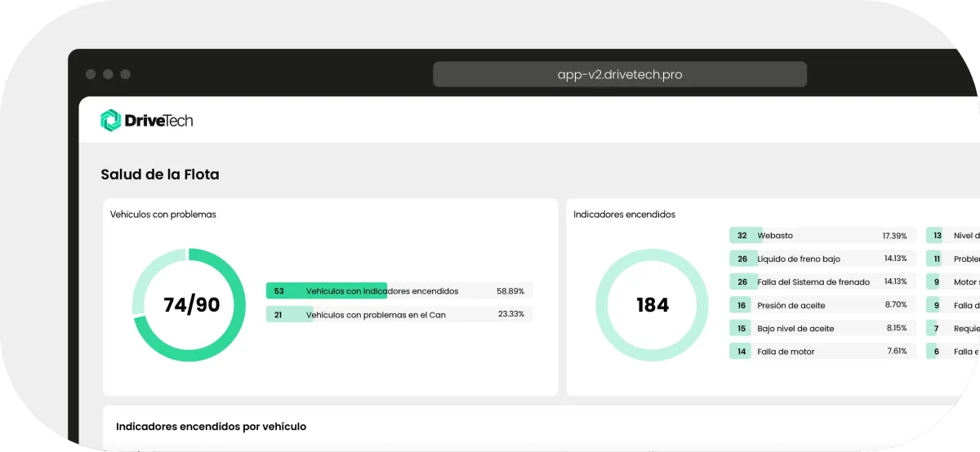The width and height of the screenshot is (980, 452).
Task: Click the Presión de aceite row
Action: pyautogui.click(x=822, y=305)
